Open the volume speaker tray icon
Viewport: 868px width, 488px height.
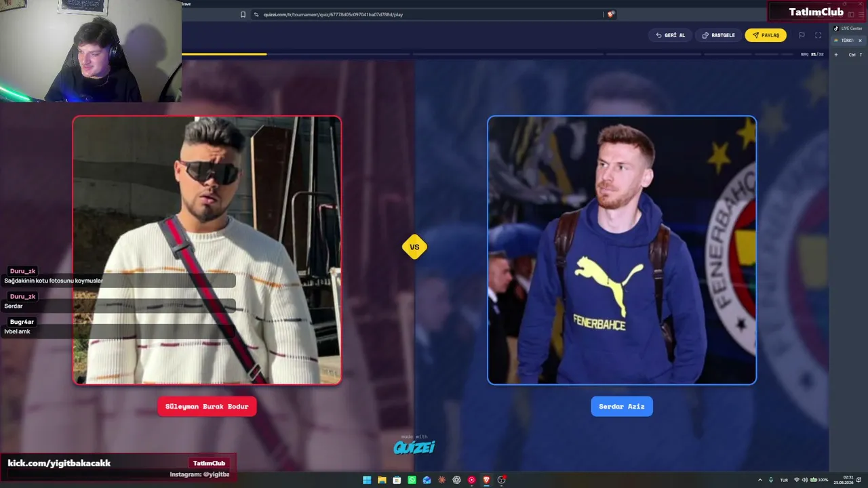805,480
